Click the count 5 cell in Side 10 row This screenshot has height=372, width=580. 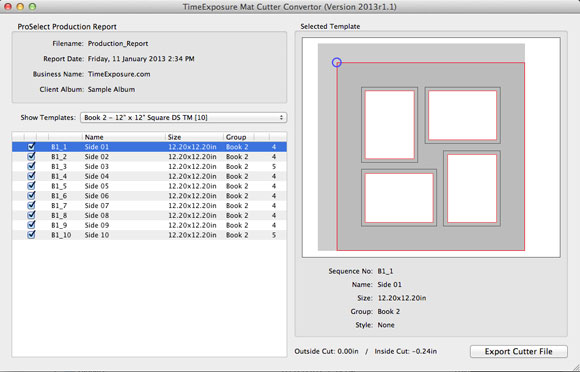pos(274,235)
